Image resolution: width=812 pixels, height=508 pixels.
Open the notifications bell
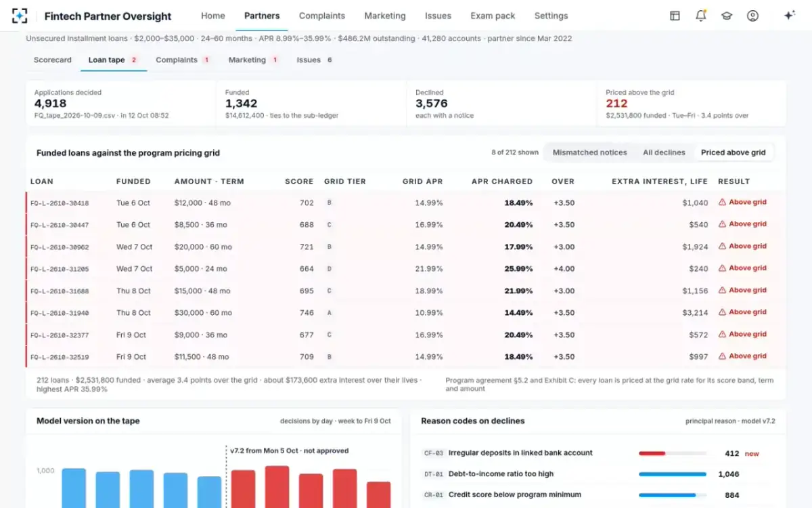[x=701, y=16]
